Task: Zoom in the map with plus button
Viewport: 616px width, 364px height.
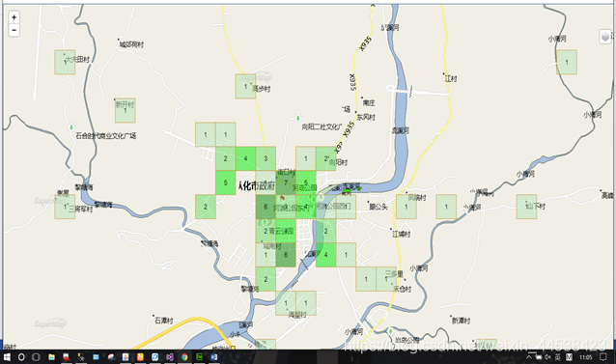Action: click(14, 17)
